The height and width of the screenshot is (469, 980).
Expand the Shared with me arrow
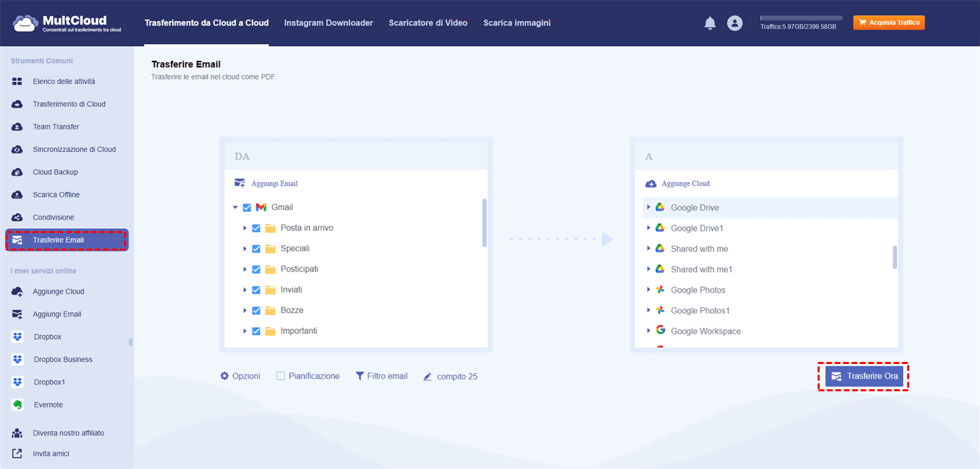pos(649,248)
